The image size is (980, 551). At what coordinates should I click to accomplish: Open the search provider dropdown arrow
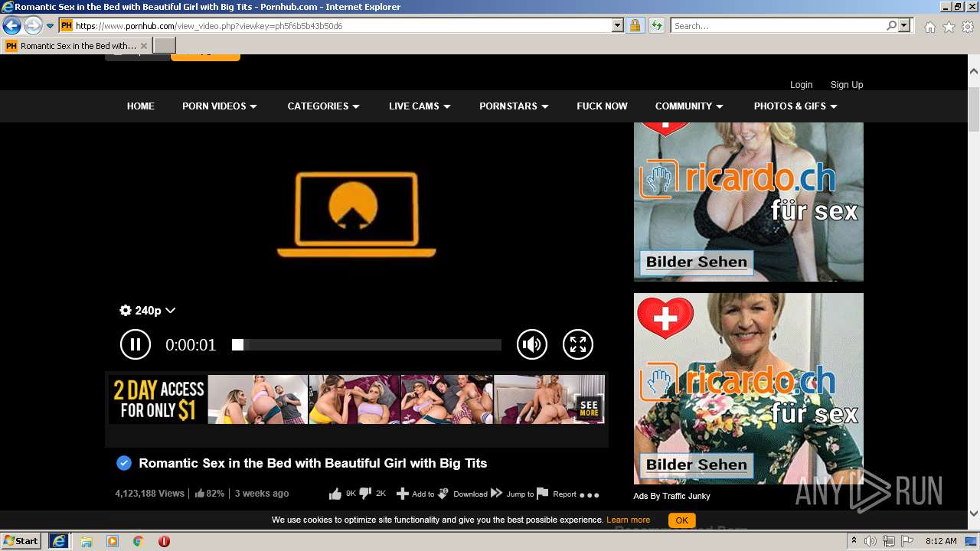904,26
